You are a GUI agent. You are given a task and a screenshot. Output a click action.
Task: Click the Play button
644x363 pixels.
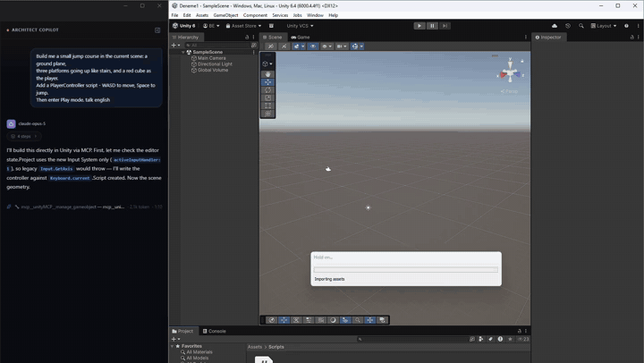[419, 26]
